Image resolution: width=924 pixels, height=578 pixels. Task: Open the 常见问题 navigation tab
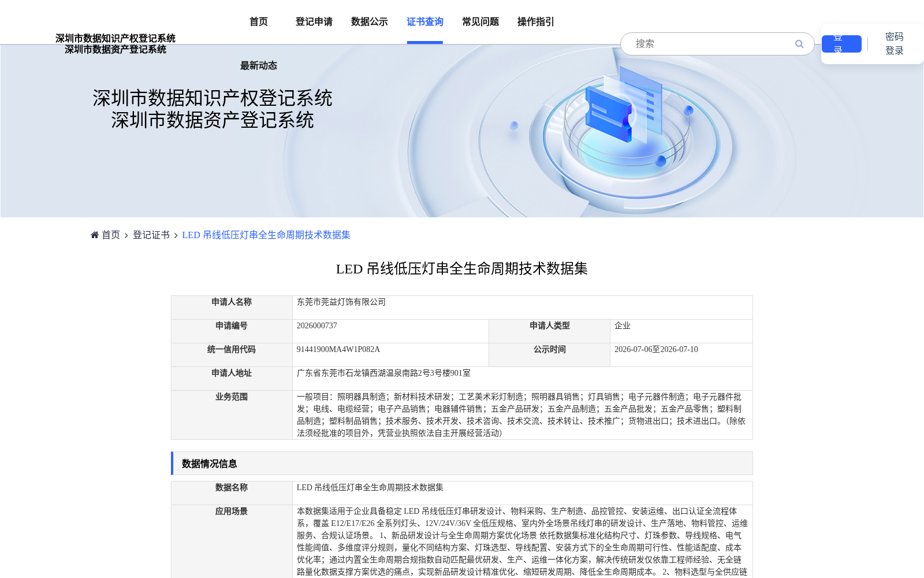[480, 21]
